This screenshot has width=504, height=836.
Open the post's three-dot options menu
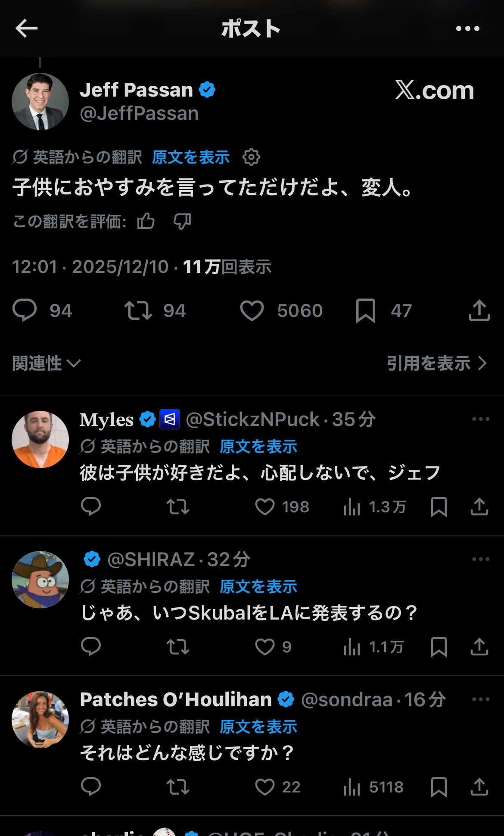(467, 28)
